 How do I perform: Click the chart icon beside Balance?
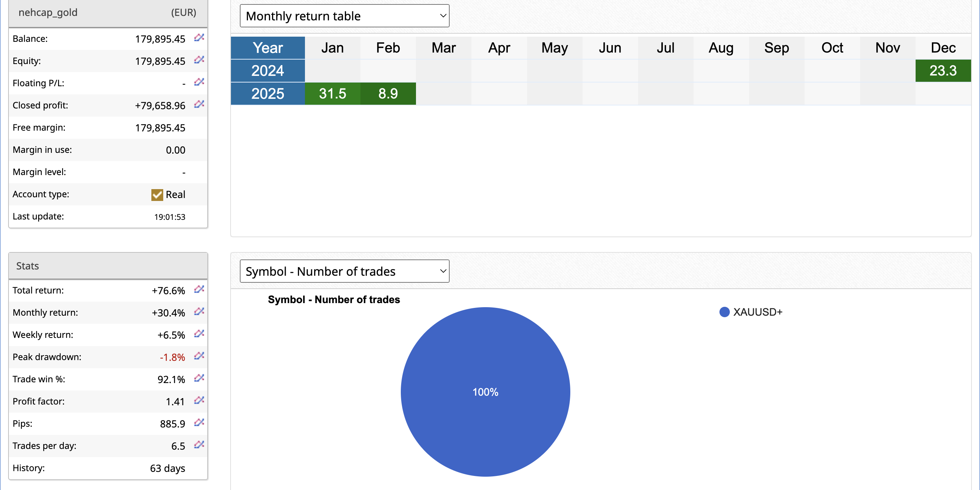(x=199, y=38)
